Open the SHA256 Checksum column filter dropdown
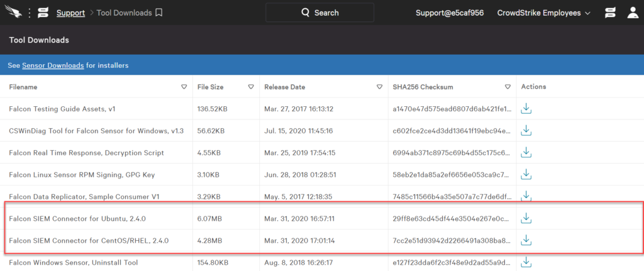The height and width of the screenshot is (271, 644). [508, 87]
